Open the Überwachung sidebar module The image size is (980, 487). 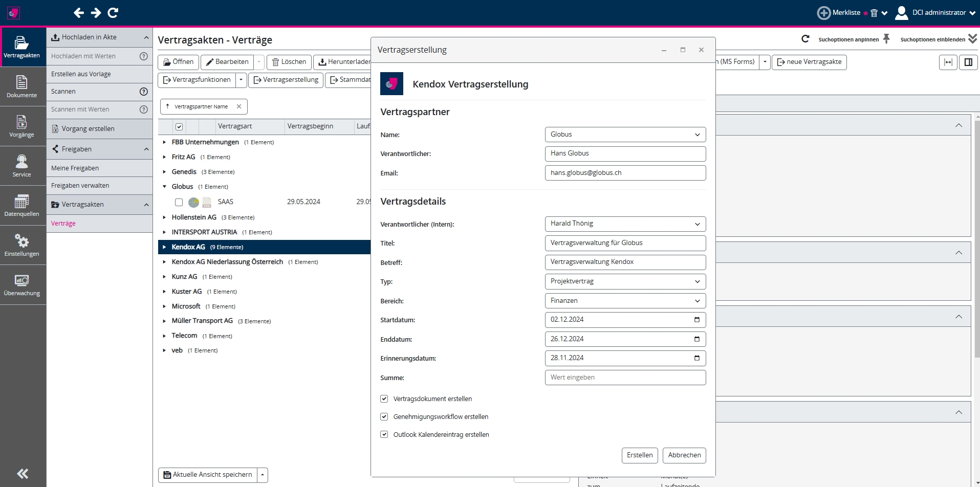point(22,285)
